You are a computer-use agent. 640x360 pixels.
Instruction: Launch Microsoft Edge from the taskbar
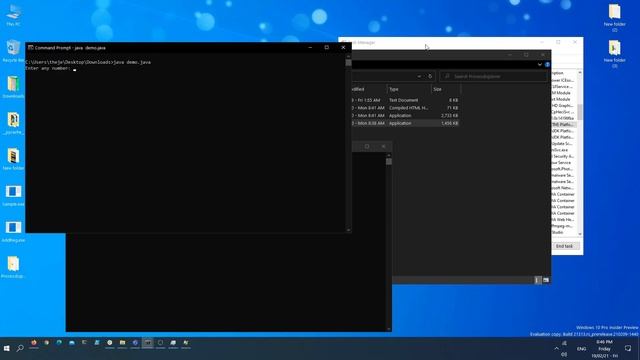59,343
